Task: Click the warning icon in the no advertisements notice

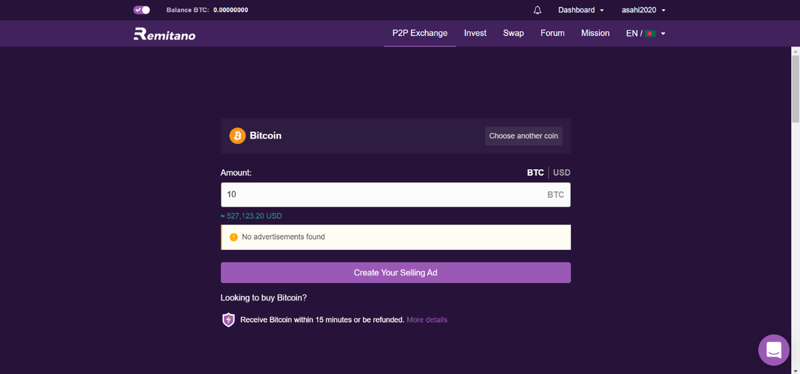Action: point(234,237)
